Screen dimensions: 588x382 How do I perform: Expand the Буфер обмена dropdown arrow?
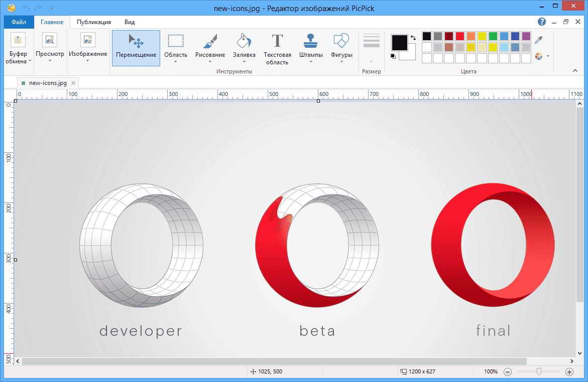click(x=30, y=61)
